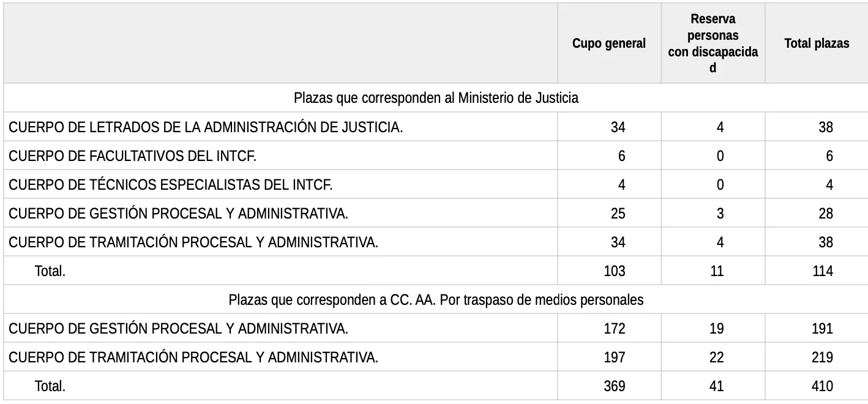
Task: Click the Cuerpo de Técnicos Especialistas del INTCF label
Action: click(x=171, y=184)
